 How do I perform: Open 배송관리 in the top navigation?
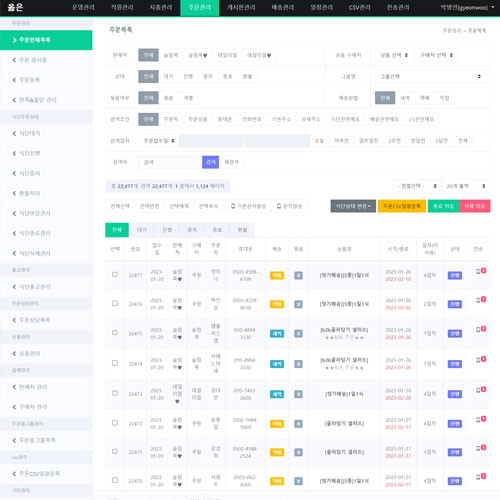283,8
